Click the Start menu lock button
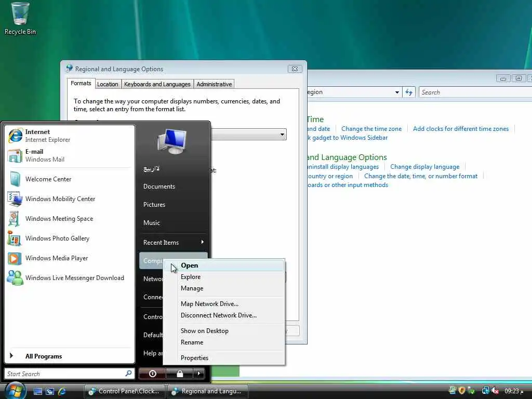This screenshot has width=532, height=399. 179,374
